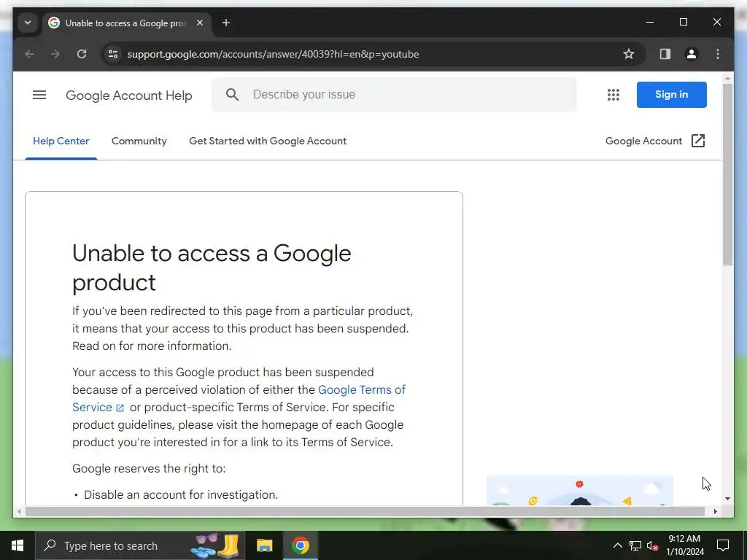This screenshot has width=747, height=560.
Task: Click the Chrome taskbar icon
Action: tap(300, 545)
